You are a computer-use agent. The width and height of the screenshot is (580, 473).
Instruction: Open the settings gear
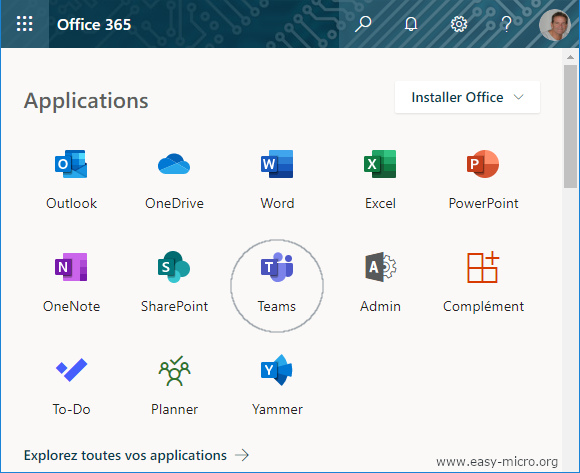tap(459, 24)
